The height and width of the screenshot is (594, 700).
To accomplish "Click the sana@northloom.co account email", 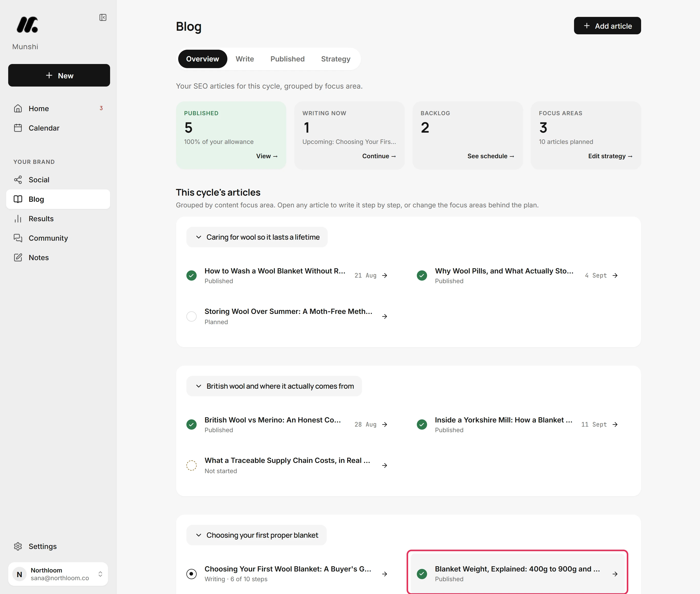I will point(60,578).
